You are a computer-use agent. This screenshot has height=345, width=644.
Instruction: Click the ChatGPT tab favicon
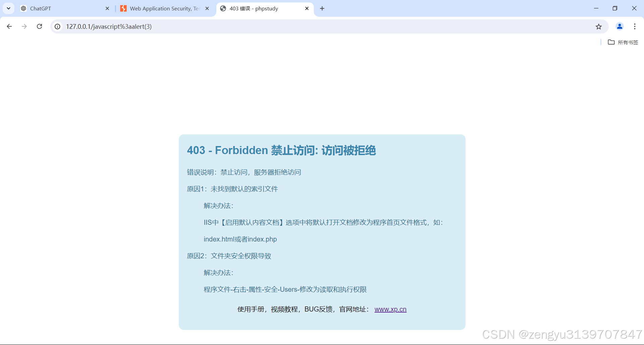pyautogui.click(x=23, y=8)
